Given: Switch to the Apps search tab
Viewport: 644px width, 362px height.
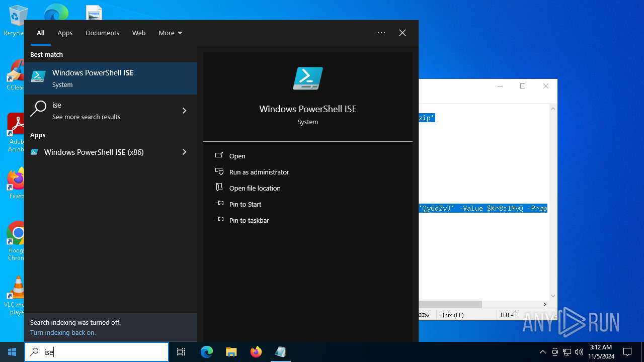Looking at the screenshot, I should coord(65,33).
